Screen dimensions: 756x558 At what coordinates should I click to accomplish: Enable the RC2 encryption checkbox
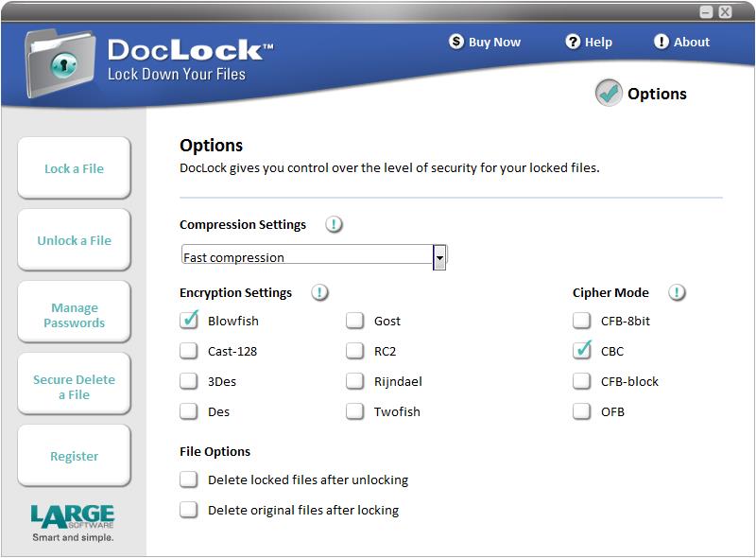pyautogui.click(x=355, y=351)
